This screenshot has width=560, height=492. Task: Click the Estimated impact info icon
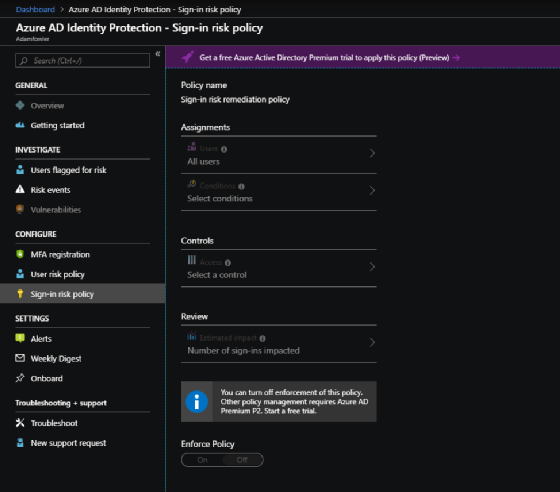click(262, 338)
